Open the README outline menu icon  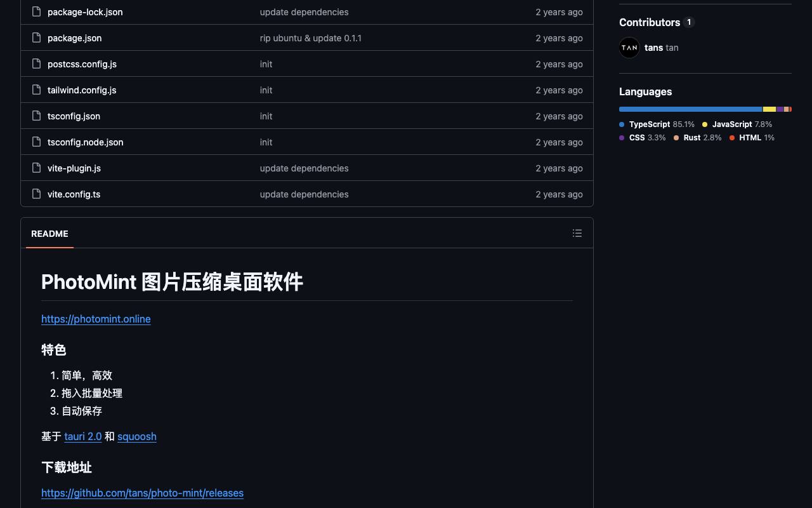pyautogui.click(x=577, y=233)
